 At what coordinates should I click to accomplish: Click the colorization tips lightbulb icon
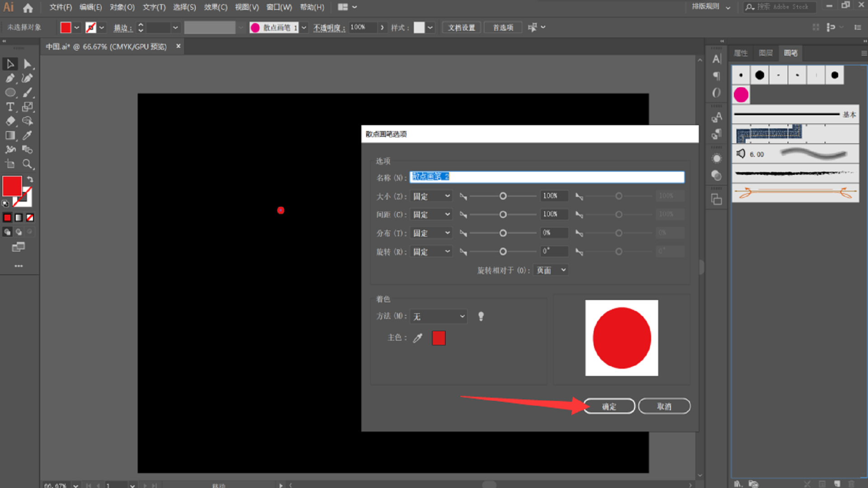click(481, 316)
